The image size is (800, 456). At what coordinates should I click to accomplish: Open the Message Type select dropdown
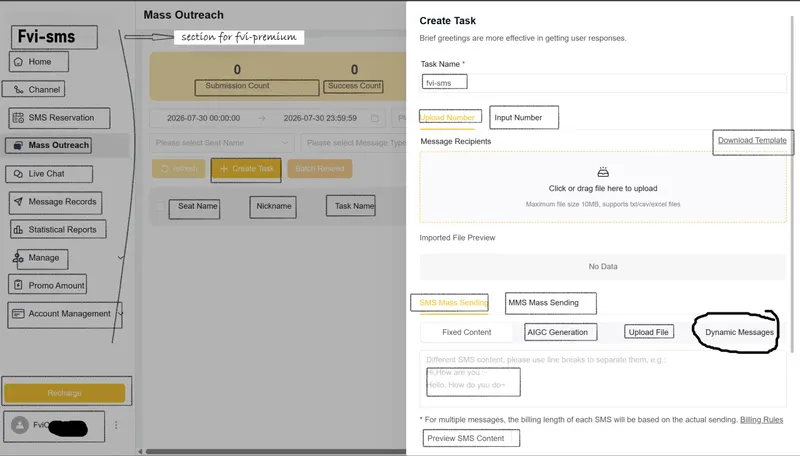[x=354, y=143]
